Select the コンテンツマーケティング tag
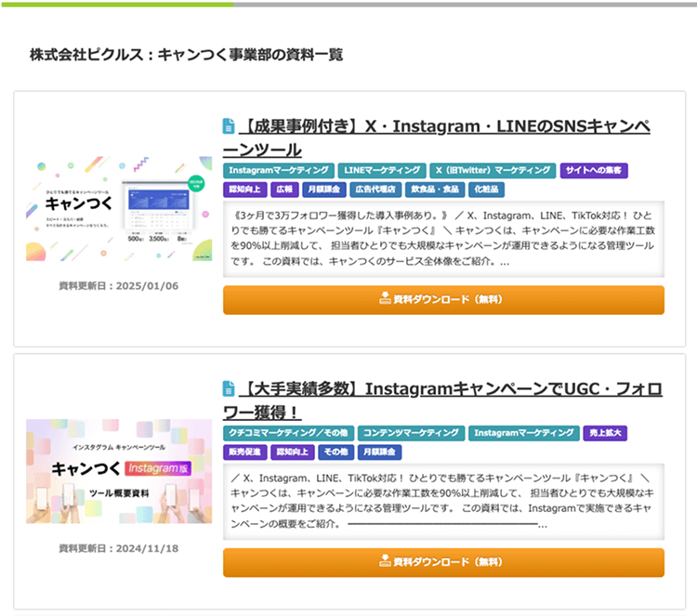Viewport: 697px width, 616px height. (411, 433)
